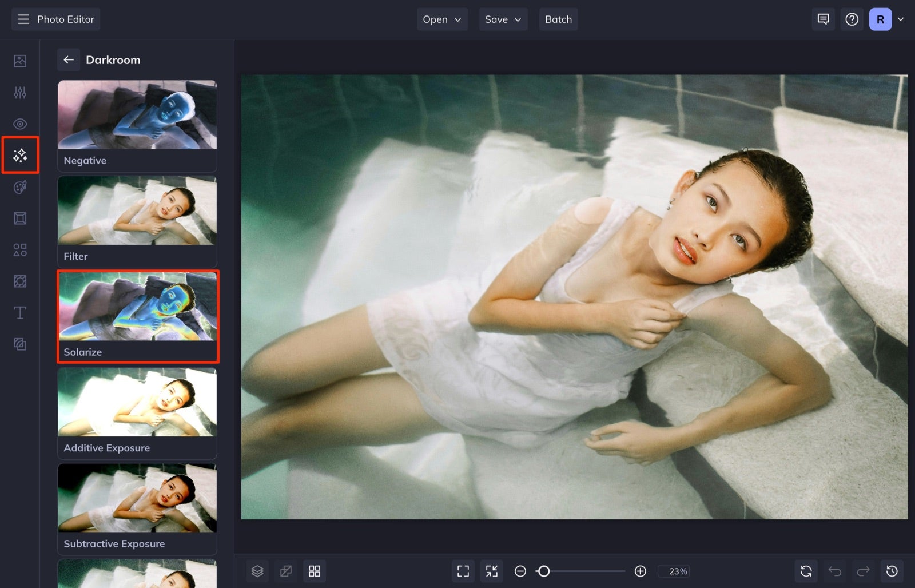This screenshot has height=588, width=915.
Task: Toggle fit image to screen
Action: point(491,571)
